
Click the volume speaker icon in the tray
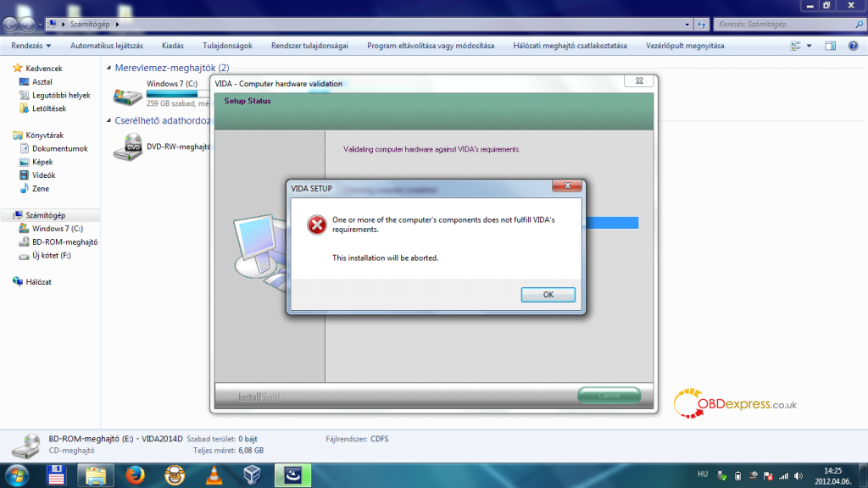pyautogui.click(x=798, y=476)
